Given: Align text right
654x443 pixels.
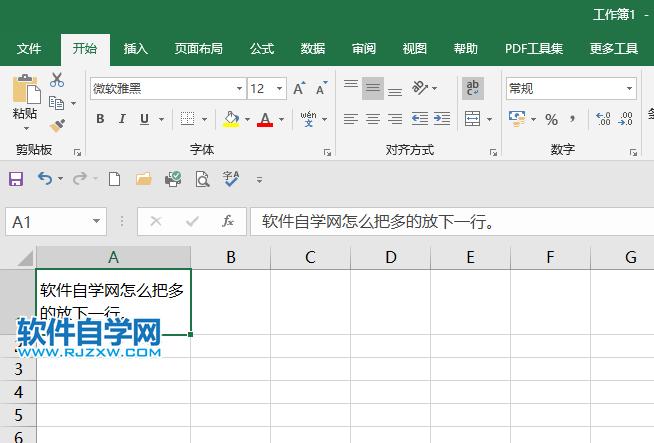Looking at the screenshot, I should (x=395, y=119).
